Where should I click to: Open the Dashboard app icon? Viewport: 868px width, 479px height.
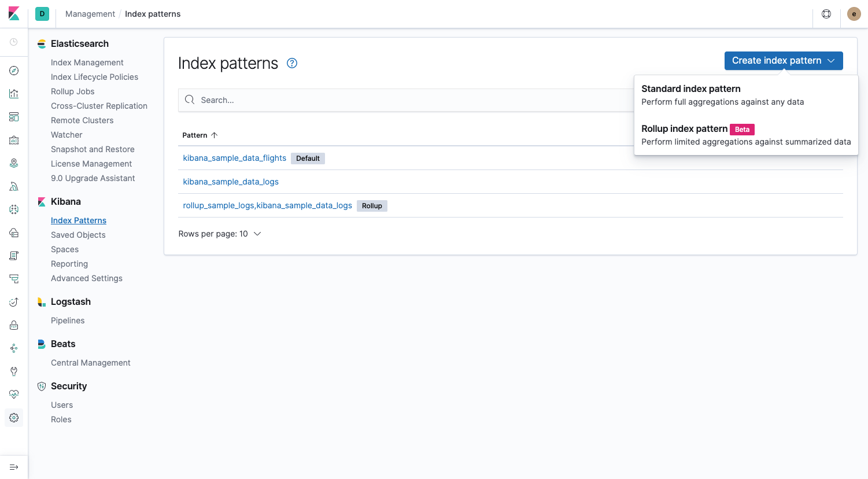coord(14,116)
